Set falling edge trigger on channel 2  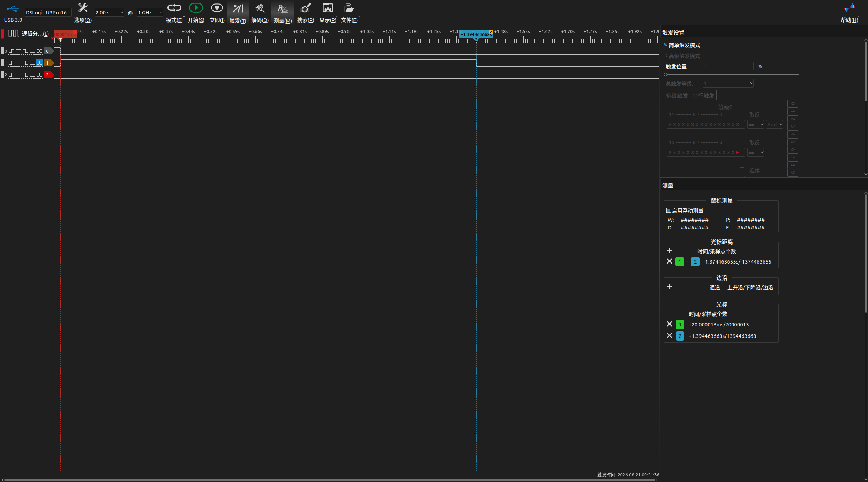click(25, 75)
